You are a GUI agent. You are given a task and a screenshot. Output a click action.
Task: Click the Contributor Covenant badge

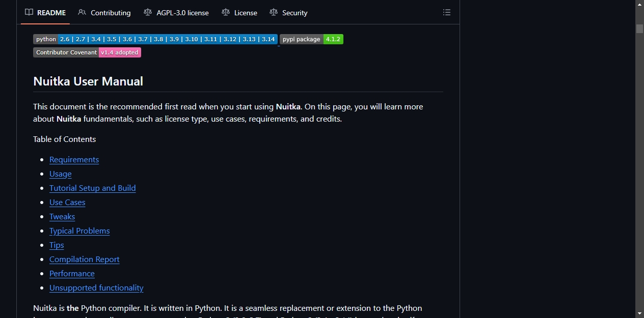(x=87, y=52)
